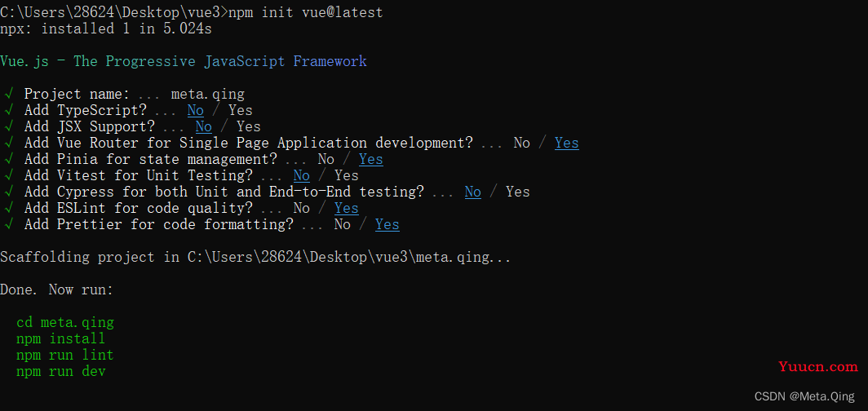Select underlined No for JSX Support

pos(204,126)
